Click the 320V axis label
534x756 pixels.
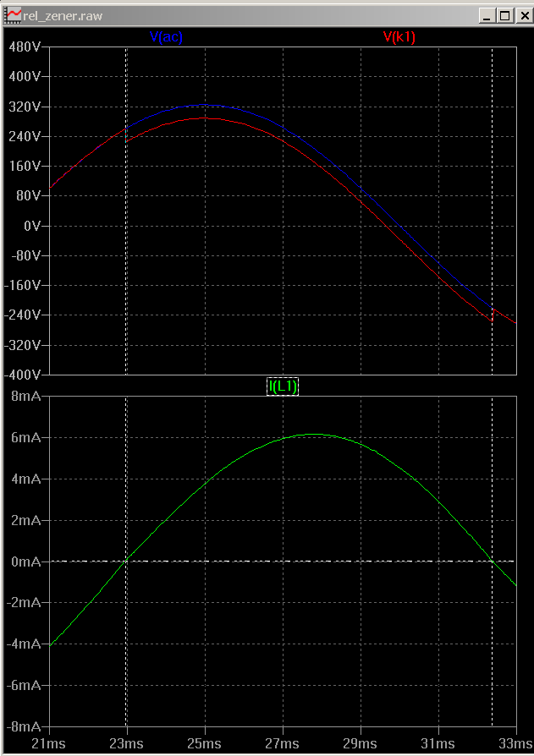pos(25,107)
